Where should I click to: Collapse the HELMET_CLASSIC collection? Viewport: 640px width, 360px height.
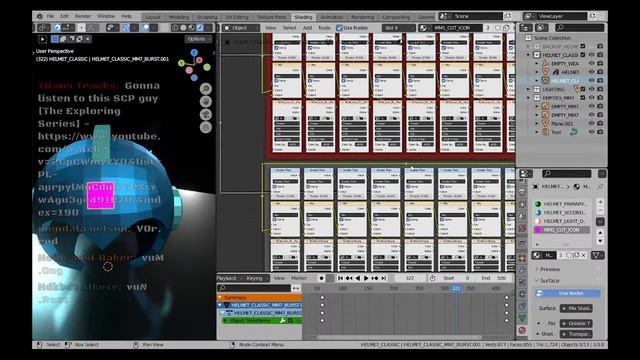tap(528, 55)
